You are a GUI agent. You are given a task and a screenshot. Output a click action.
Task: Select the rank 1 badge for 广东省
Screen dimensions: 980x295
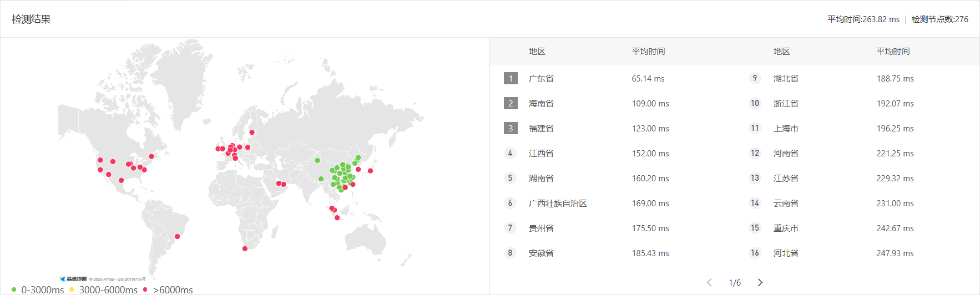click(511, 78)
